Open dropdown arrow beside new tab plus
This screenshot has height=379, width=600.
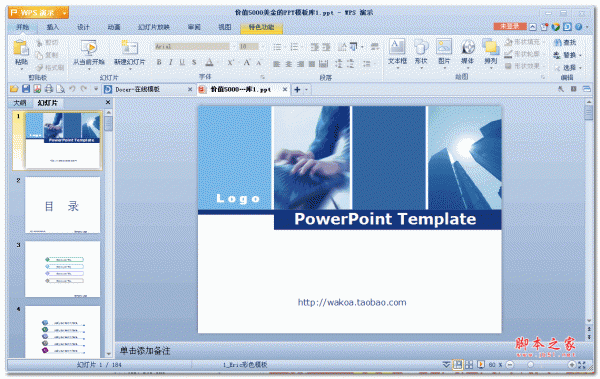click(306, 90)
